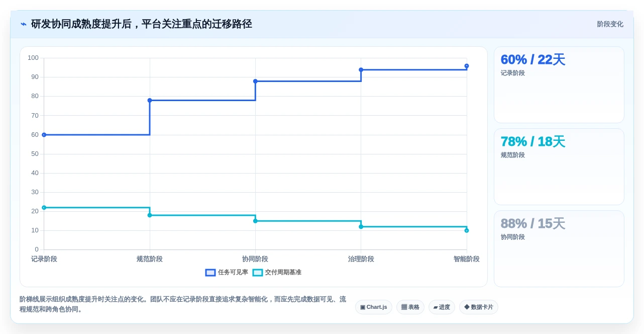Click blue data point at 治理阶段 (94)
Viewport: 644px width, 334px height.
pyautogui.click(x=361, y=70)
